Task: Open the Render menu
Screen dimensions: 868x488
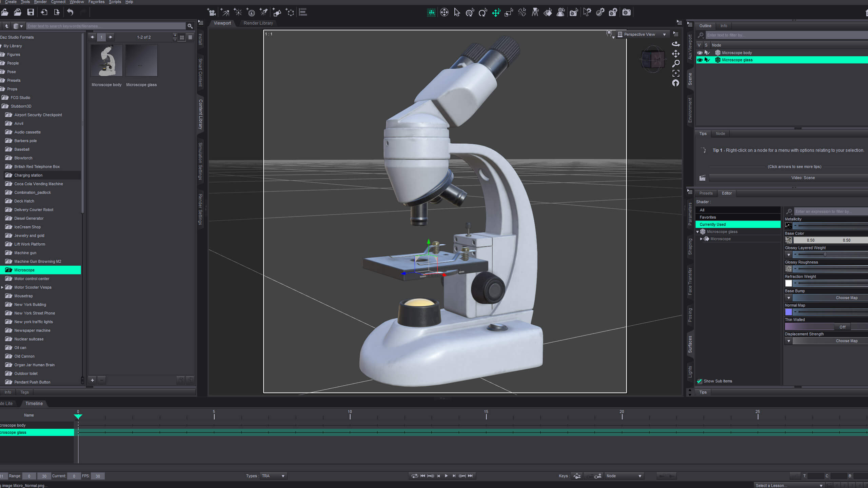Action: [40, 2]
